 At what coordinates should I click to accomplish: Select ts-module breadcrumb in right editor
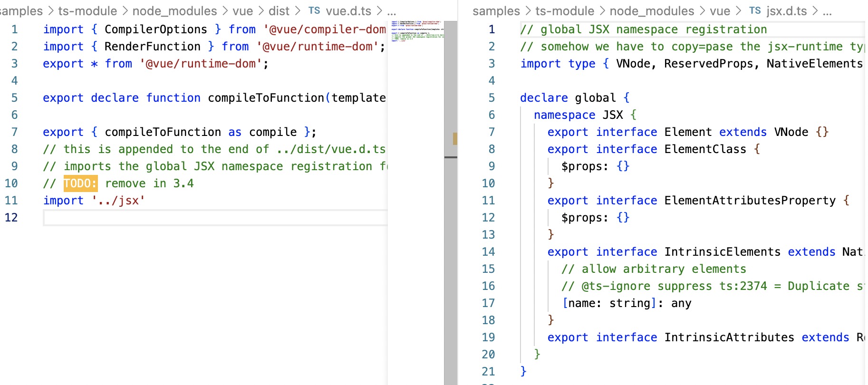point(565,10)
